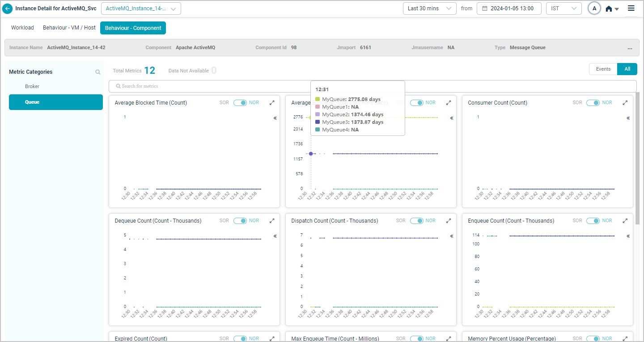Maximize the Dequeue Count chart
Image resolution: width=644 pixels, height=342 pixels.
pos(272,221)
